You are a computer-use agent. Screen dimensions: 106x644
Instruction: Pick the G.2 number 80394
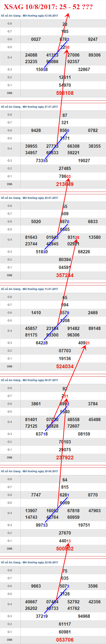[65, 260]
